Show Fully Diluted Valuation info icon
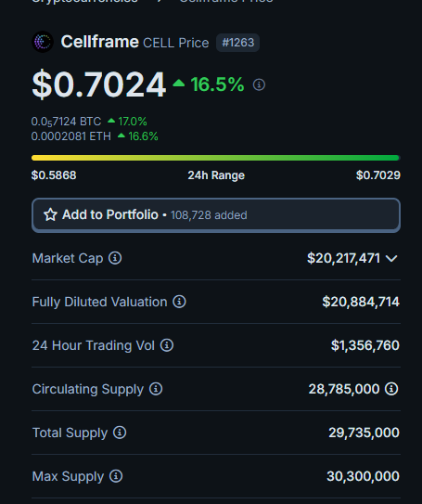 179,302
